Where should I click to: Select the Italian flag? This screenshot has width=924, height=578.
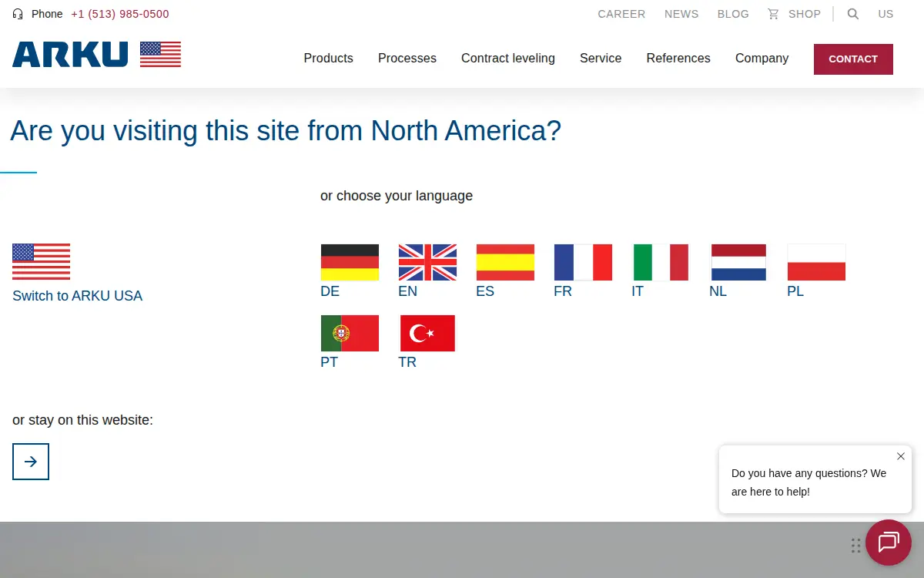pyautogui.click(x=661, y=262)
